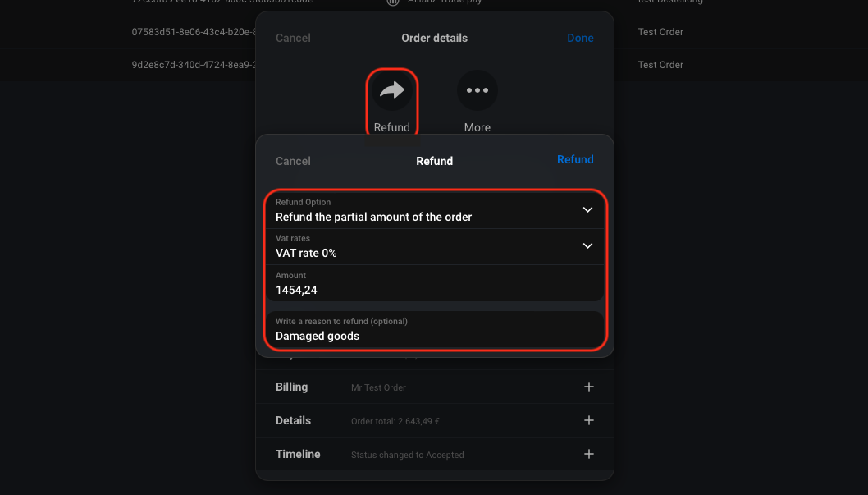The height and width of the screenshot is (495, 868).
Task: Confirm with blue Refund button
Action: pyautogui.click(x=575, y=159)
